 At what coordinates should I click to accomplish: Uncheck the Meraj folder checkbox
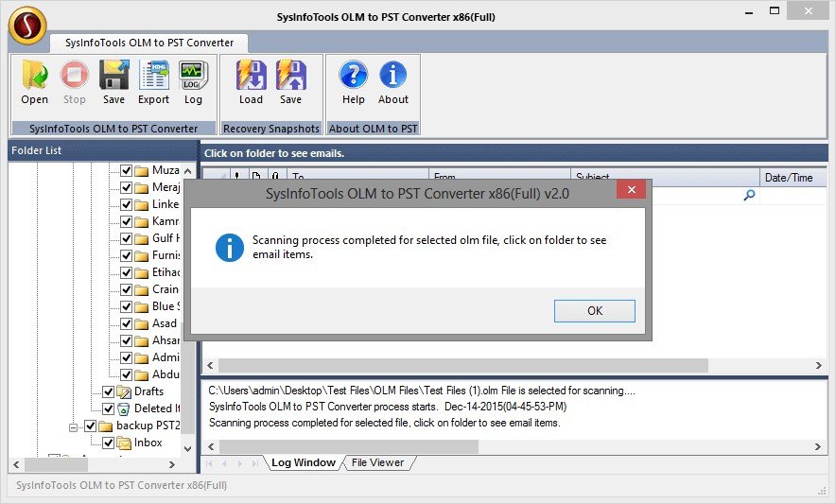tap(126, 188)
